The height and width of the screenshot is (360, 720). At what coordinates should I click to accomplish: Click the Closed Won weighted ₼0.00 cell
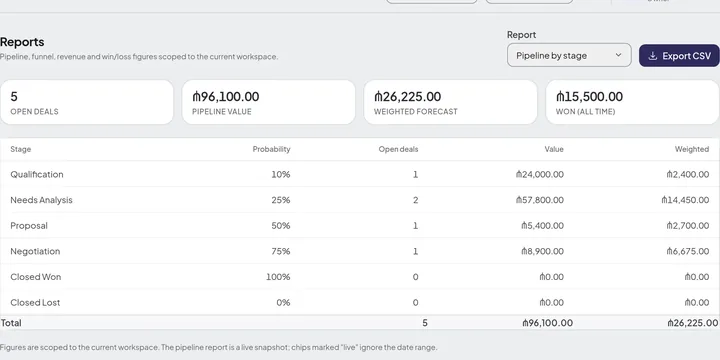[x=697, y=277]
